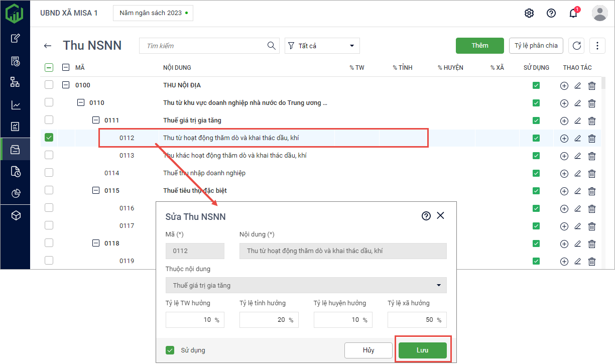This screenshot has height=364, width=615.
Task: Click the add plus icon for row 0110
Action: [x=564, y=103]
